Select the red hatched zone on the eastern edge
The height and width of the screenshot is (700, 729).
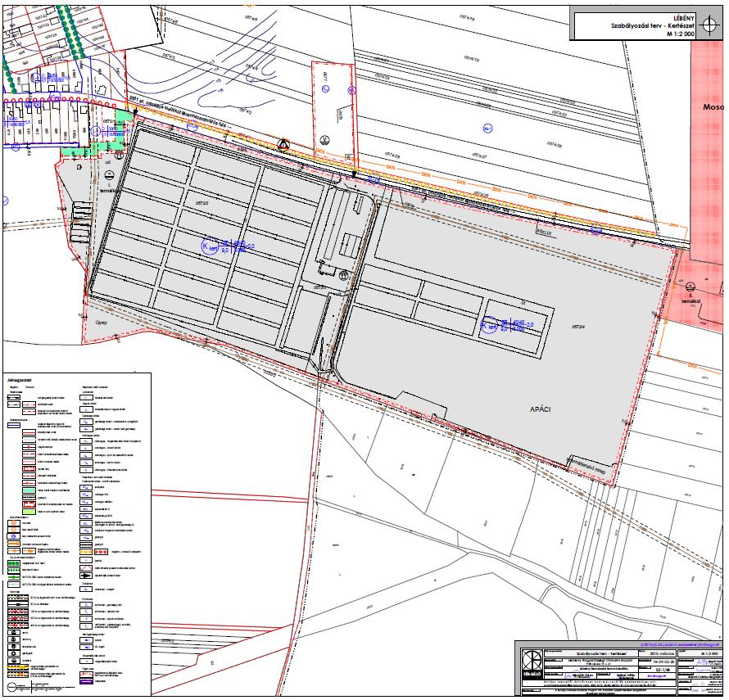707,186
